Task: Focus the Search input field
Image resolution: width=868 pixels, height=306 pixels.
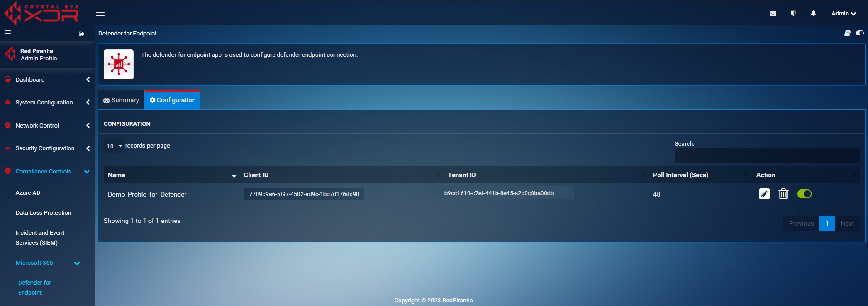Action: coord(767,156)
